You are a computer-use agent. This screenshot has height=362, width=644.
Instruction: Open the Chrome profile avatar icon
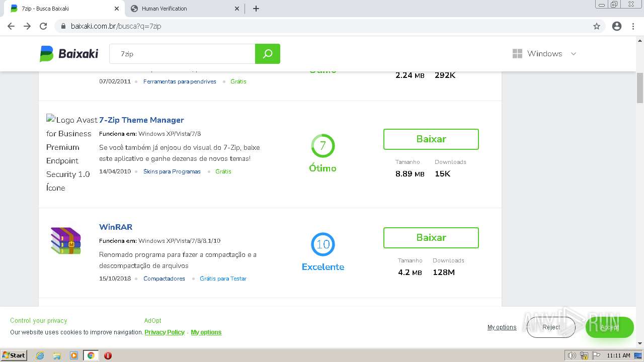617,26
